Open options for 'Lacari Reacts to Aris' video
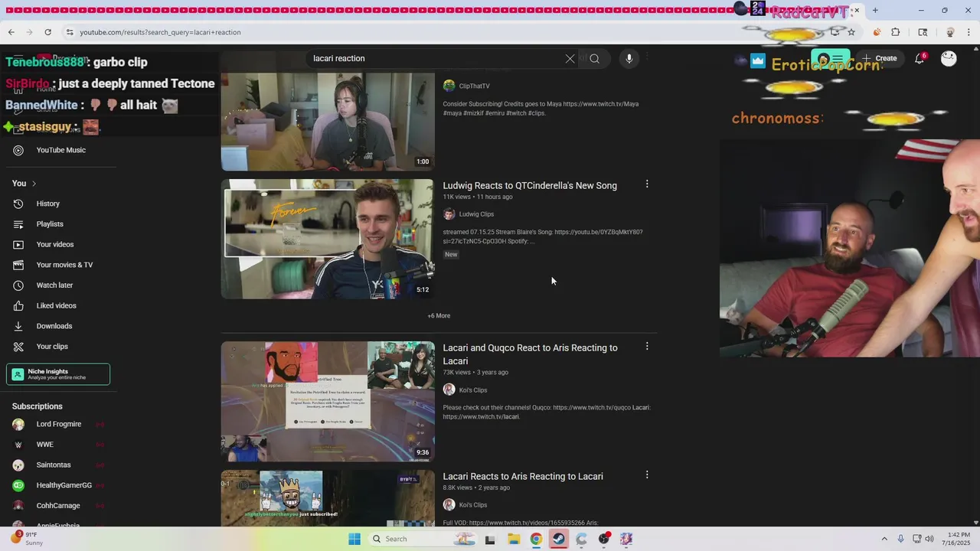 [647, 475]
